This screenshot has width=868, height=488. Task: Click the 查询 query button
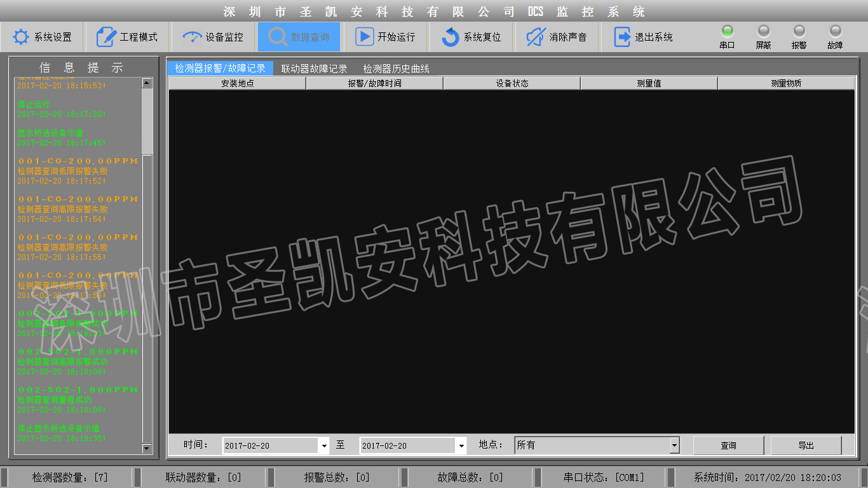729,445
